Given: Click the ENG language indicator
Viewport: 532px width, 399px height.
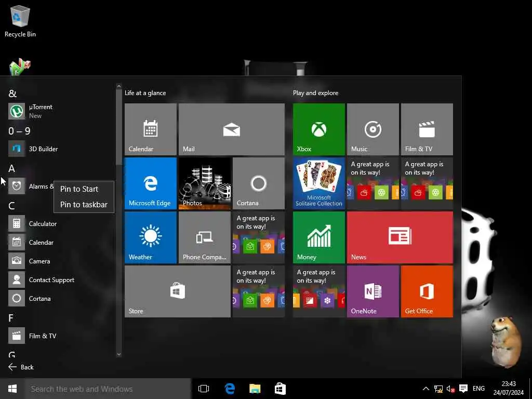Looking at the screenshot, I should click(x=478, y=389).
